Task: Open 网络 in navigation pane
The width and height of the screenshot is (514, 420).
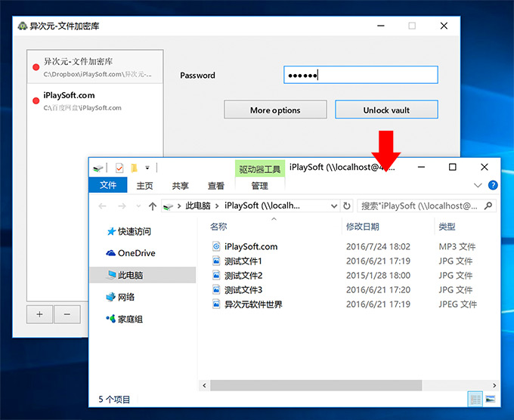Action: 120,297
